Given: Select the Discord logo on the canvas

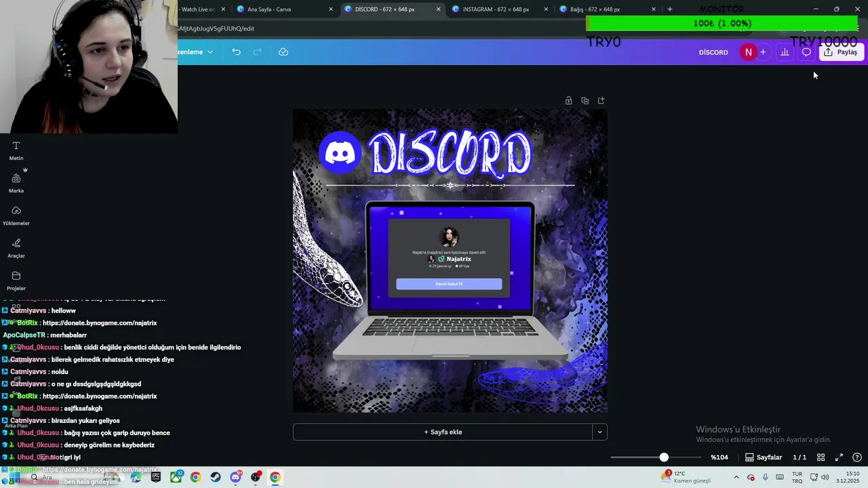Looking at the screenshot, I should pyautogui.click(x=340, y=153).
